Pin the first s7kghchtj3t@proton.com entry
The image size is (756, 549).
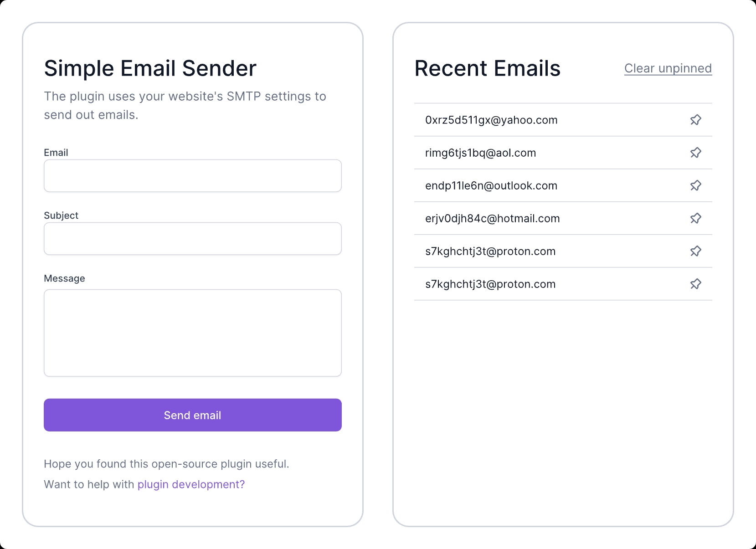[695, 251]
